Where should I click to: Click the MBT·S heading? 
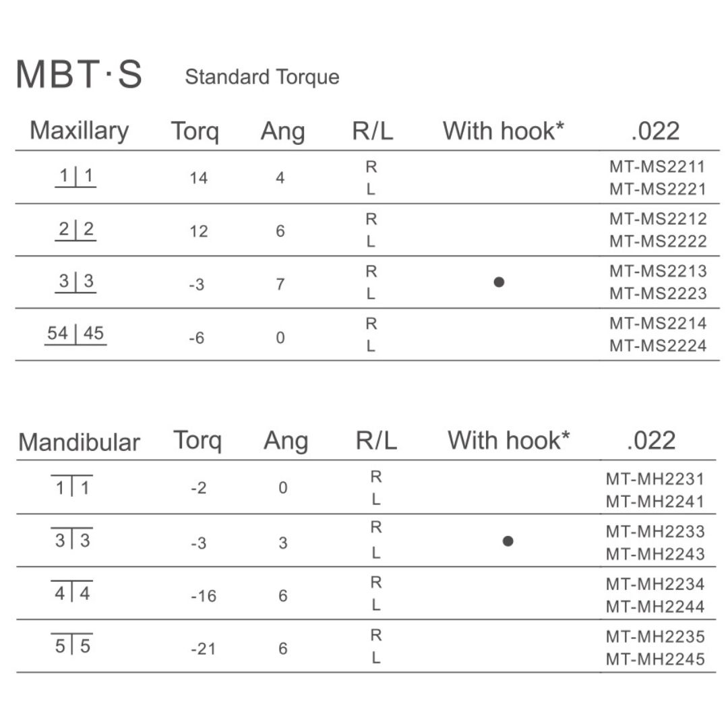click(x=79, y=75)
